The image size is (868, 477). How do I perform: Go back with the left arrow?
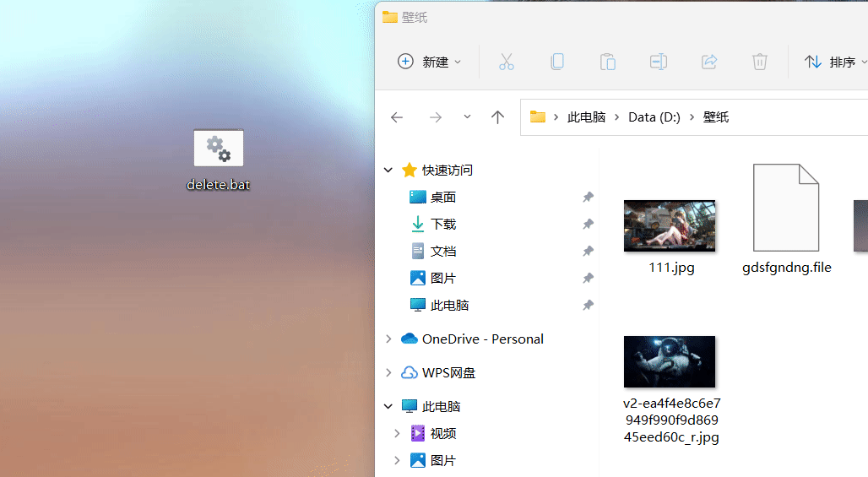pyautogui.click(x=397, y=117)
